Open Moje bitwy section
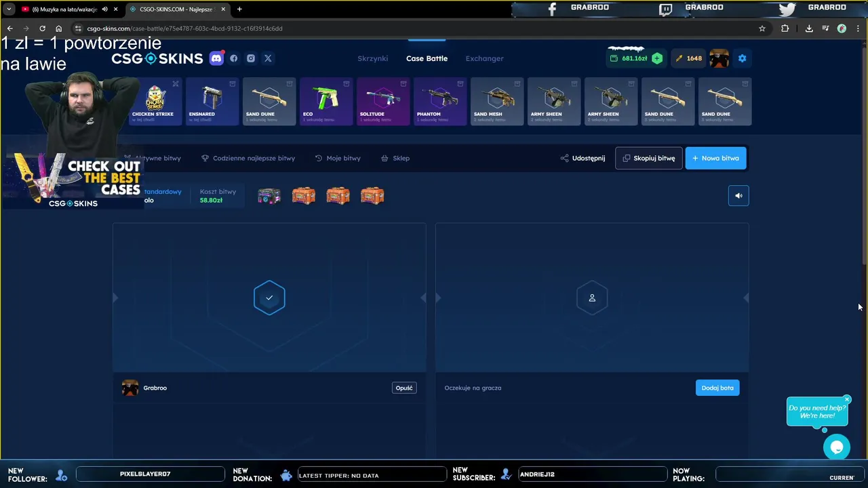This screenshot has width=868, height=488. tap(338, 158)
